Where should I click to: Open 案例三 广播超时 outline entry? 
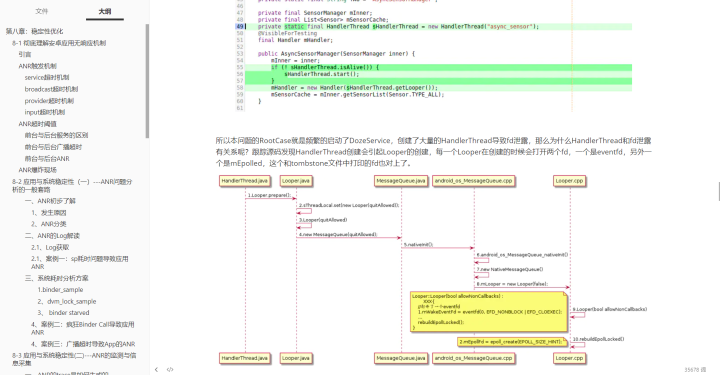(x=83, y=344)
